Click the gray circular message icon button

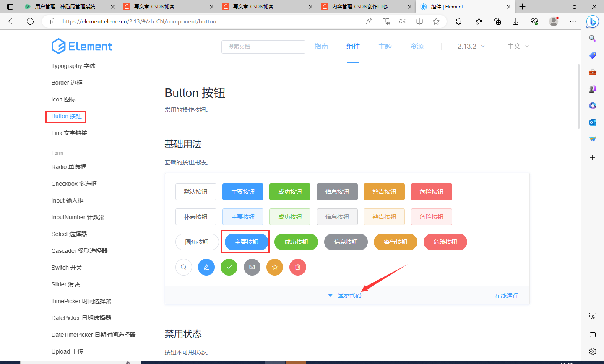[x=252, y=267]
